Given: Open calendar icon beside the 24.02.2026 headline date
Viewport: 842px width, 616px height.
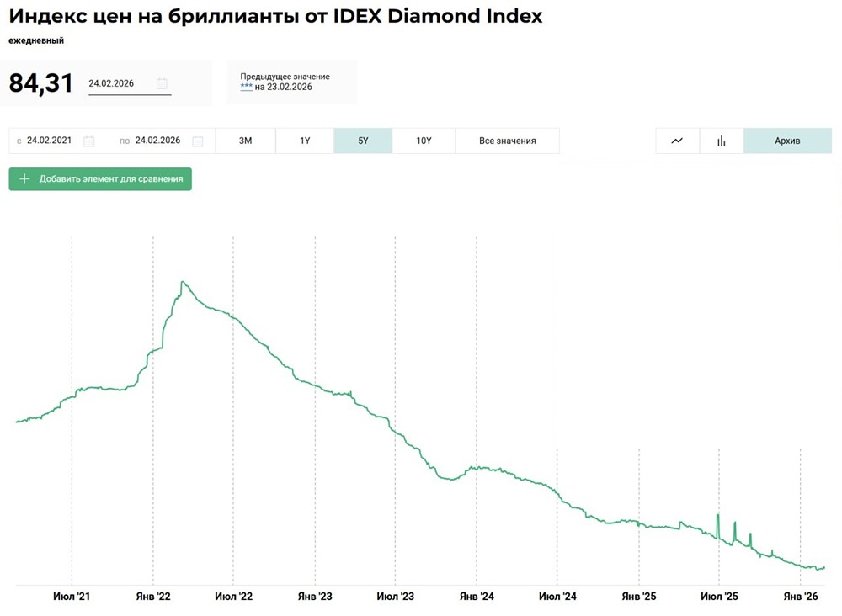Looking at the screenshot, I should tap(162, 83).
